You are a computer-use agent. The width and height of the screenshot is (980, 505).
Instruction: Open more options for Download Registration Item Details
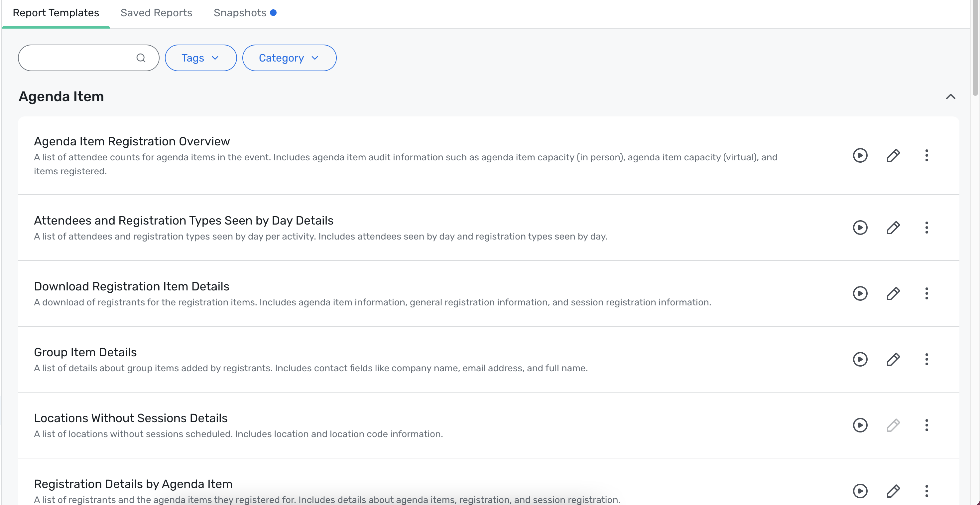pyautogui.click(x=926, y=293)
